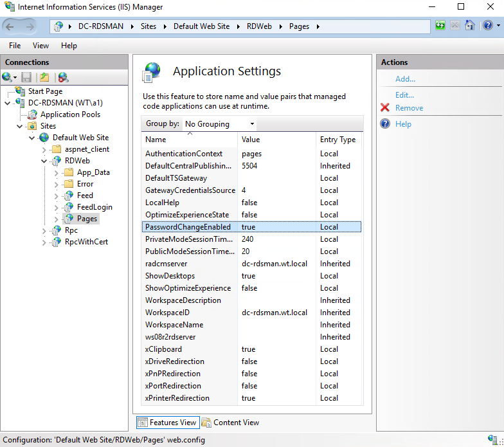Viewport: 504px width, 447px height.
Task: Select the Start Page tree item
Action: click(x=45, y=91)
